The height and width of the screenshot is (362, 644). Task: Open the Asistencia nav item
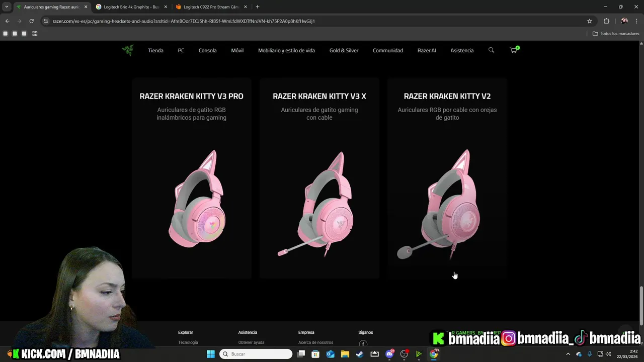click(x=462, y=50)
